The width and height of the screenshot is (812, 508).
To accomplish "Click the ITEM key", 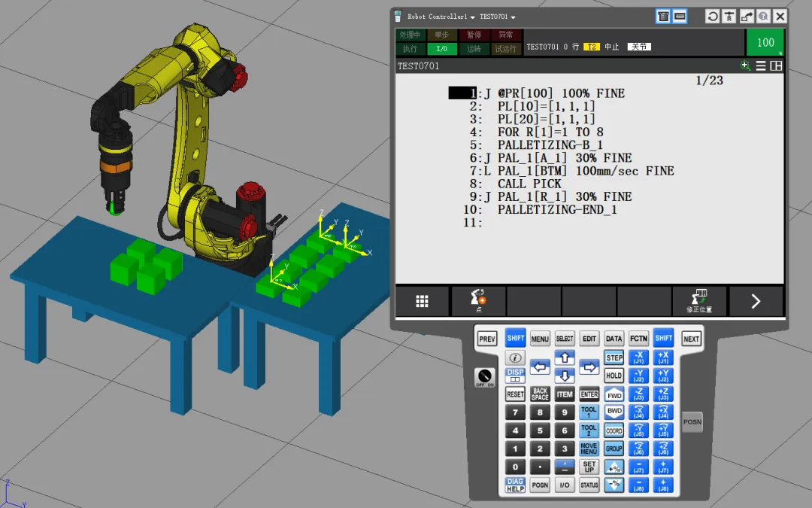I will coord(565,394).
